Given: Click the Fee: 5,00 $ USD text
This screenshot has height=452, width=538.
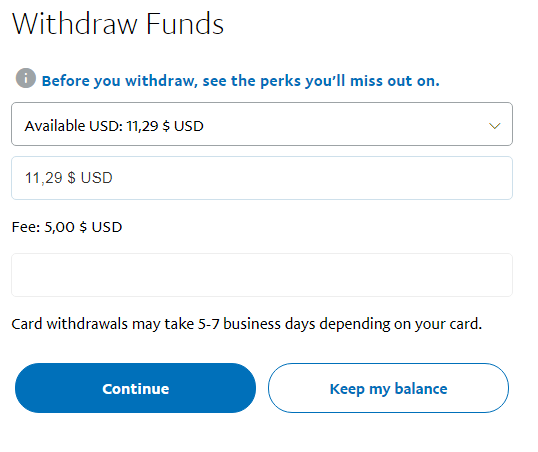Looking at the screenshot, I should 67,227.
